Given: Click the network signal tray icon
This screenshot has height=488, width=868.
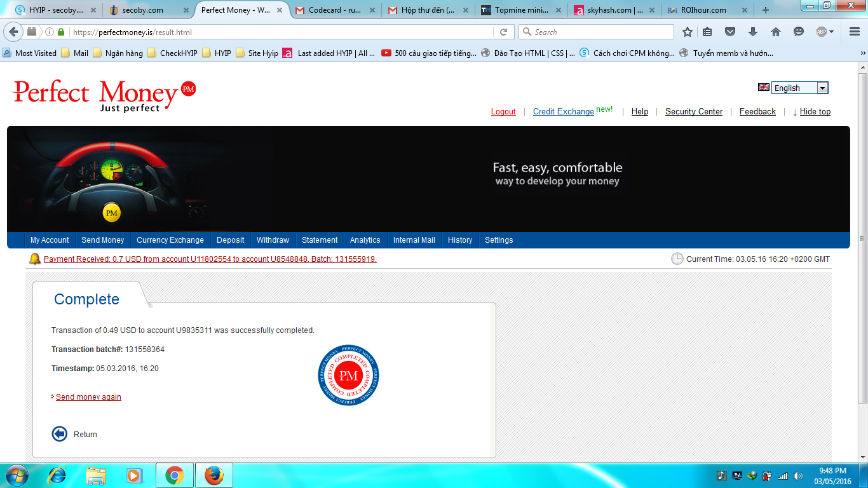Looking at the screenshot, I should point(783,476).
